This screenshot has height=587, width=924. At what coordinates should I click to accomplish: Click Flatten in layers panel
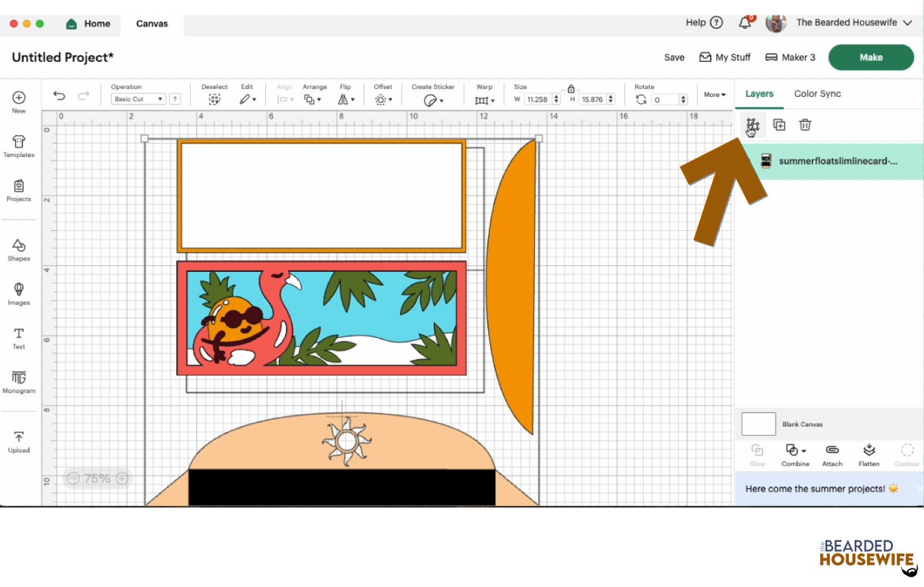(x=869, y=455)
